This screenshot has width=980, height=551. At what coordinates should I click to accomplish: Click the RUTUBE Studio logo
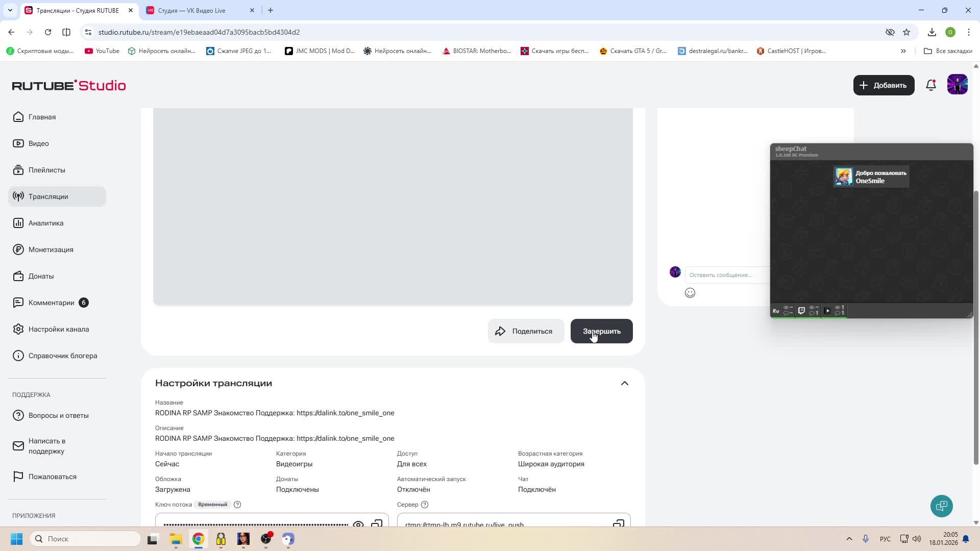[x=69, y=85]
